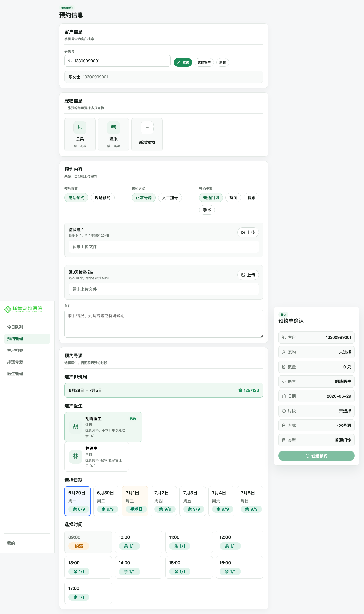The image size is (364, 614).
Task: Pick date 7月3日 周五
Action: click(193, 501)
